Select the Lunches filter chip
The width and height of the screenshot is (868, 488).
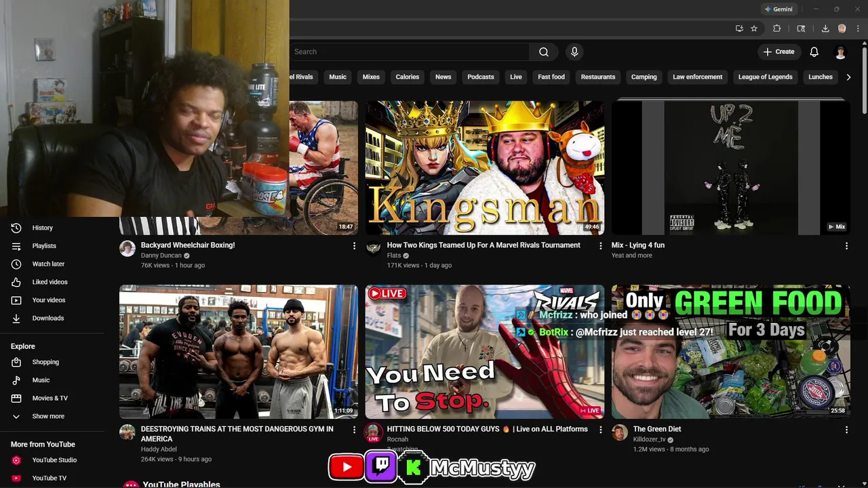pyautogui.click(x=821, y=77)
